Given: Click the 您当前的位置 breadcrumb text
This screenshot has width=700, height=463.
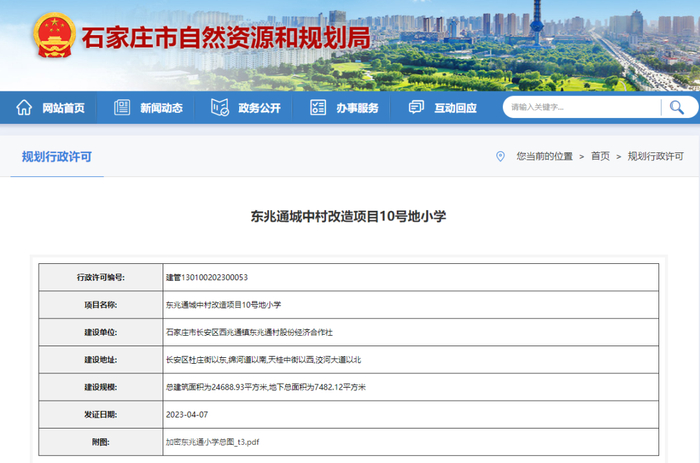Looking at the screenshot, I should 545,156.
